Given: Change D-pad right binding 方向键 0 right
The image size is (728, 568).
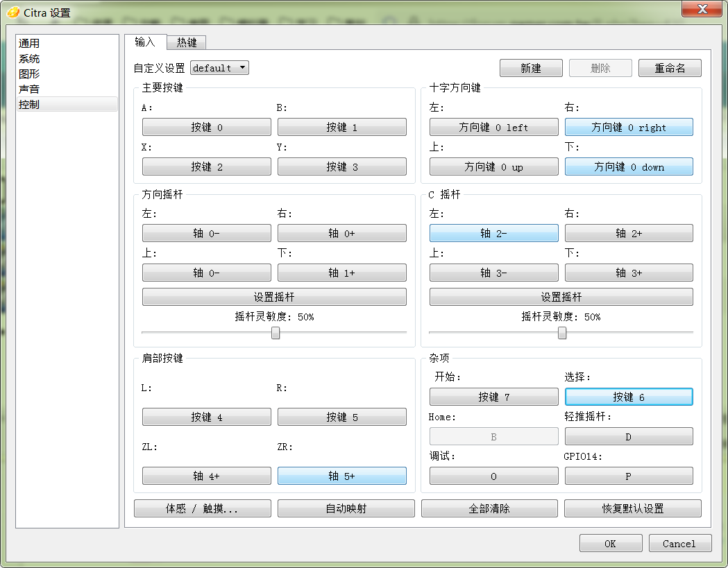Looking at the screenshot, I should click(x=629, y=127).
